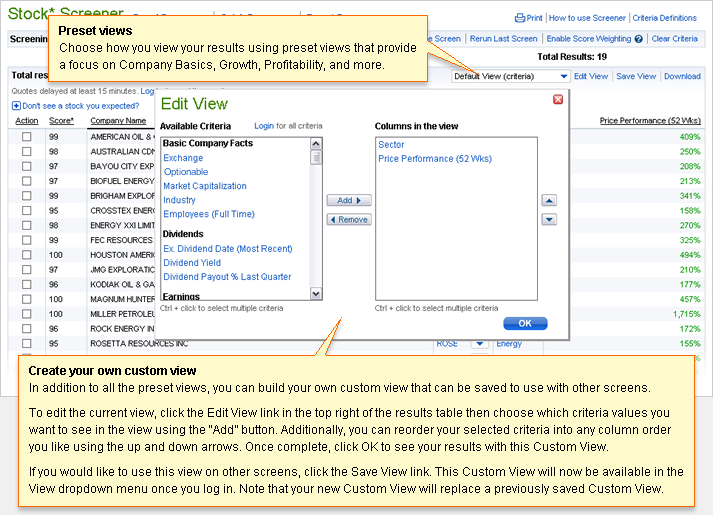Viewport: 713px width, 515px height.
Task: Tick the Bayou City row checkbox
Action: pyautogui.click(x=27, y=166)
